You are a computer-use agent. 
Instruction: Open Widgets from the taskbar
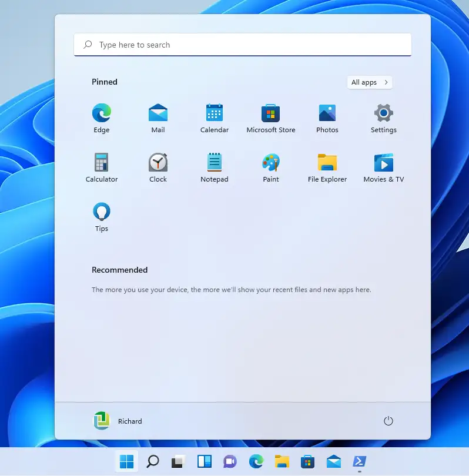205,461
